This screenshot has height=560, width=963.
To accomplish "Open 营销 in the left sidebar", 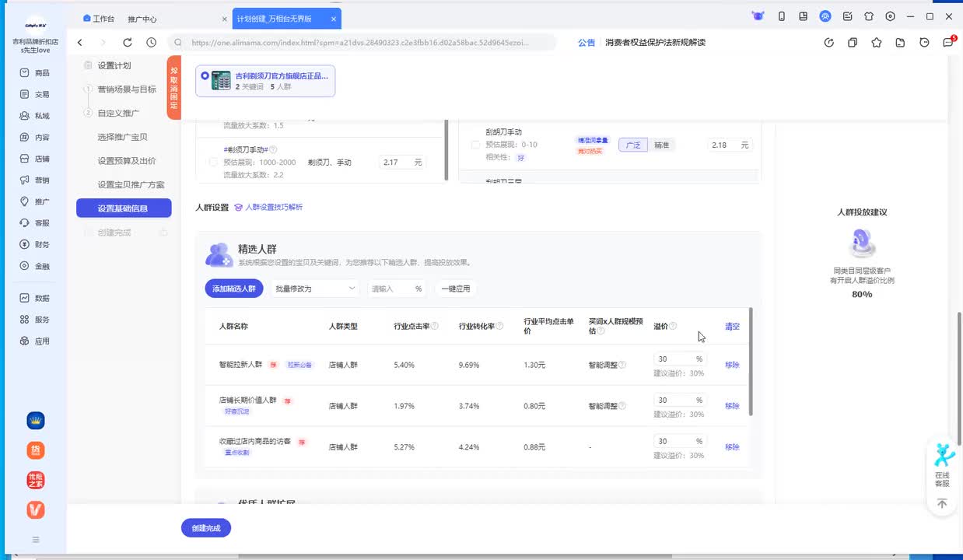I will 34,180.
